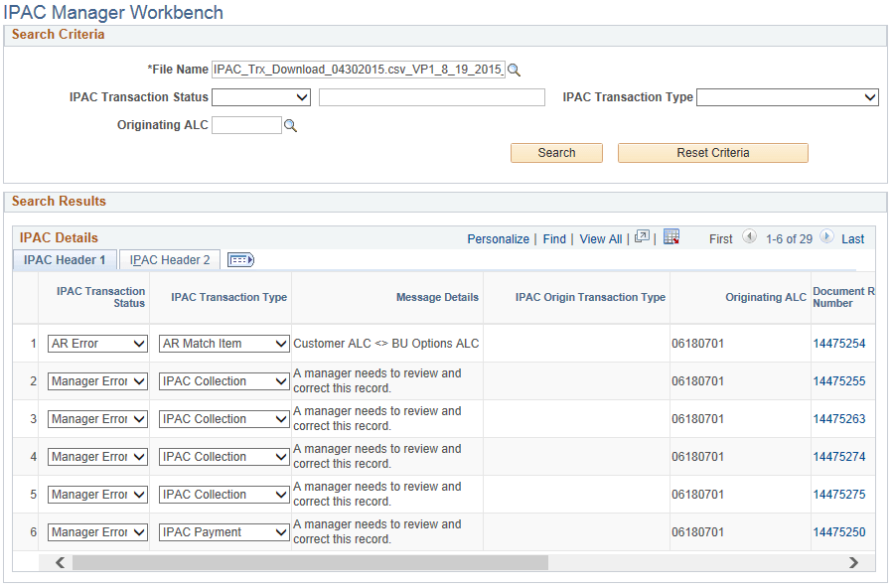This screenshot has height=588, width=893.
Task: Open document 14475254 link
Action: point(839,343)
